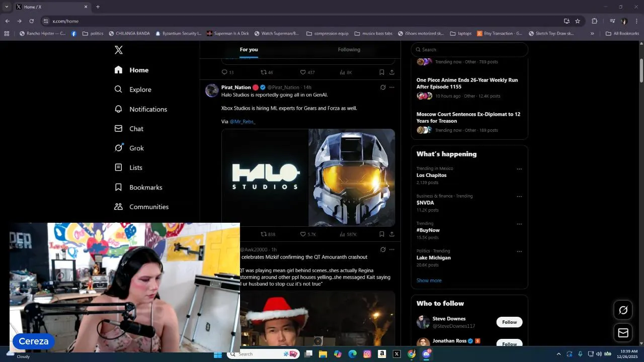Open Discord from the taskbar
644x362 pixels.
427,354
